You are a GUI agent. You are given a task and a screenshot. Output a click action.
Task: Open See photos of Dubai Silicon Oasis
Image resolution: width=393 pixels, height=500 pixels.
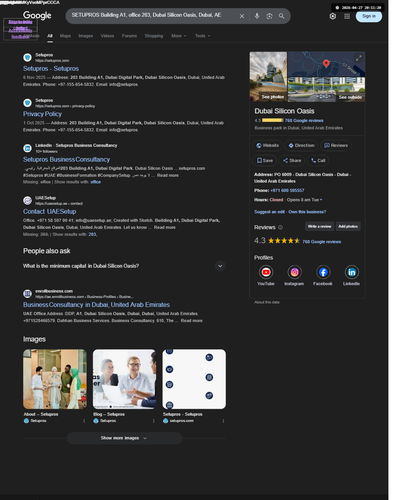[x=268, y=77]
